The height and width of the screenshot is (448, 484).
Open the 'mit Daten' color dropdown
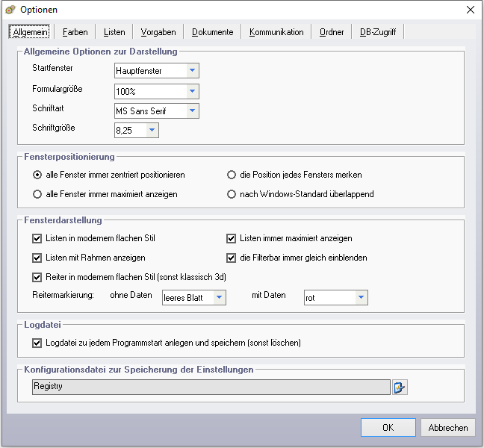click(x=361, y=297)
